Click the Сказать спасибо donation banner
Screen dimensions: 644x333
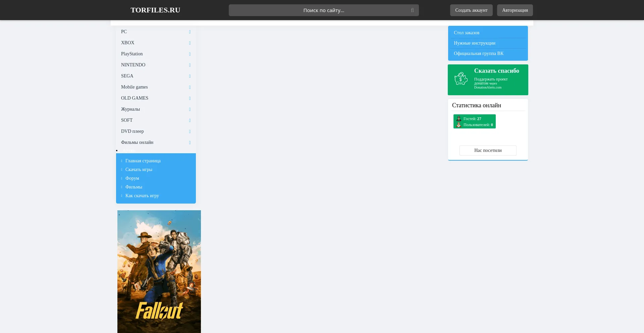tap(488, 80)
